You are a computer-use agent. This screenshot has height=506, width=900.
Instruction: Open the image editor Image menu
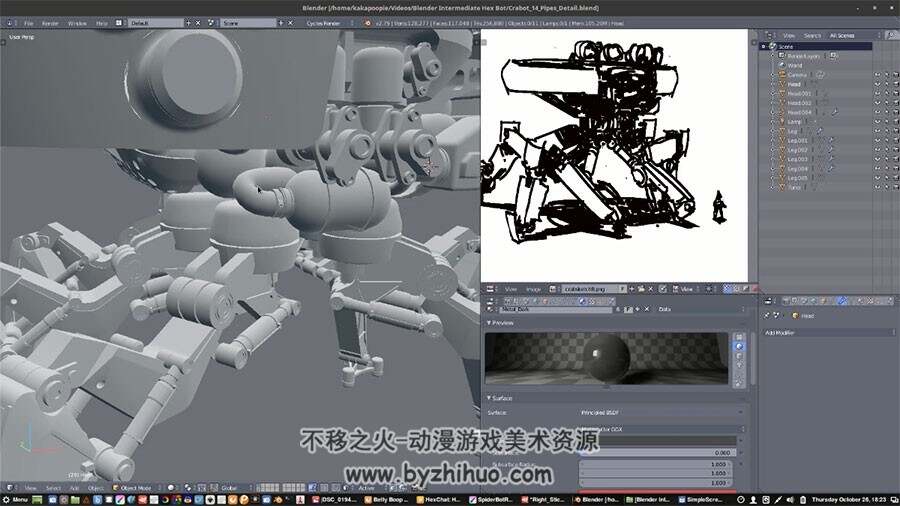click(x=533, y=289)
